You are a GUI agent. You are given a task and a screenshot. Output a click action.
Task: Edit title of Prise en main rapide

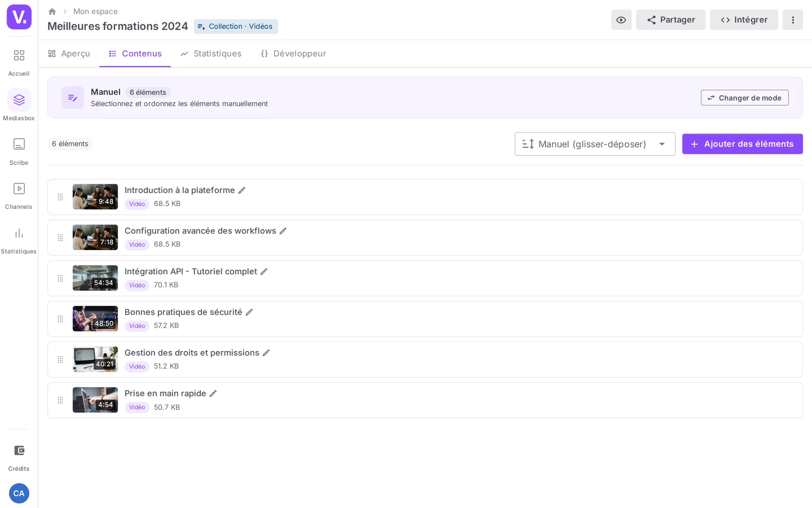point(213,393)
